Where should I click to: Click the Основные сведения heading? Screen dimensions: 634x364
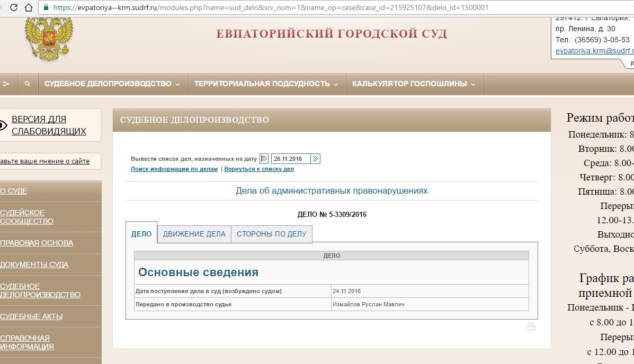198,272
